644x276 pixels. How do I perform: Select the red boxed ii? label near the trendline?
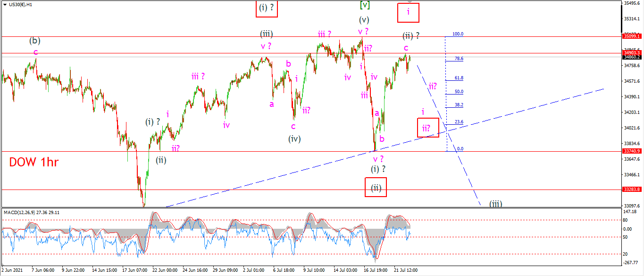427,128
